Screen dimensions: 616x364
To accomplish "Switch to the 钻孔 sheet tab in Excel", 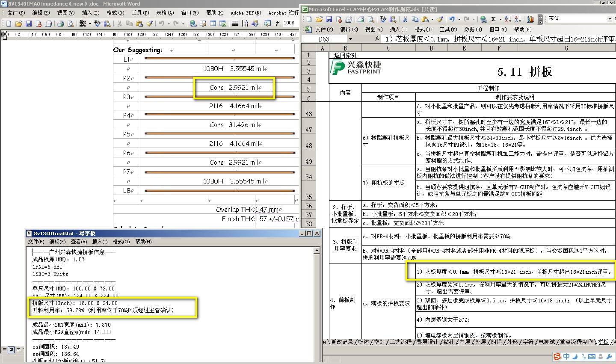I will [449, 342].
